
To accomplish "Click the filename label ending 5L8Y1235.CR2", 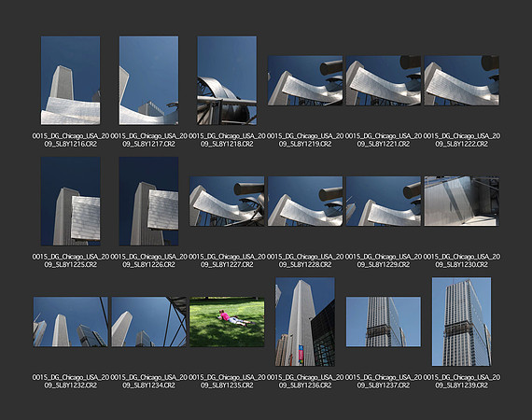I will tap(227, 382).
